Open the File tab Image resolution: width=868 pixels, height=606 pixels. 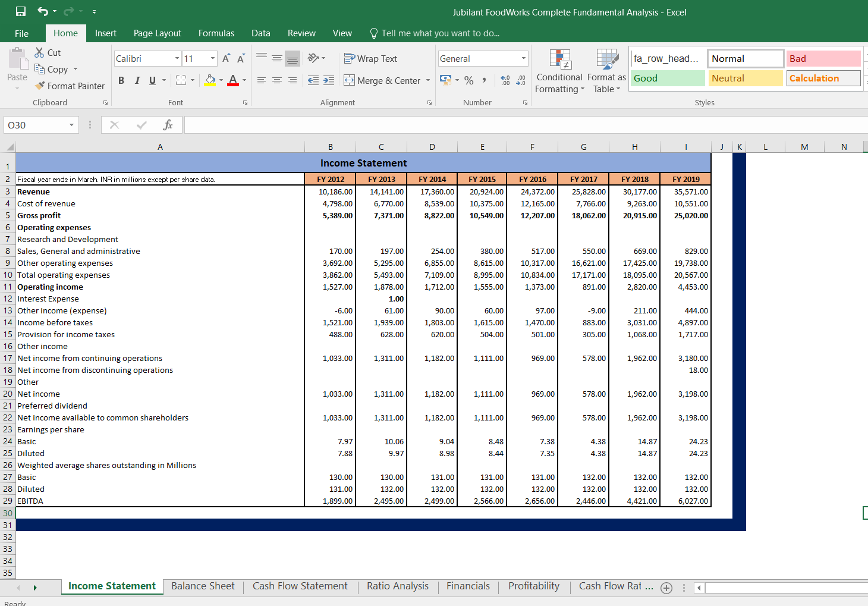tap(22, 33)
